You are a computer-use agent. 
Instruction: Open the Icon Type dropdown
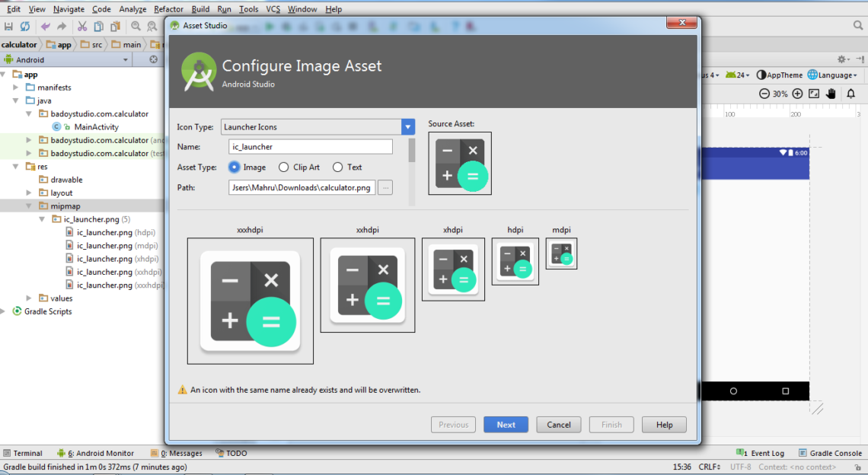408,127
